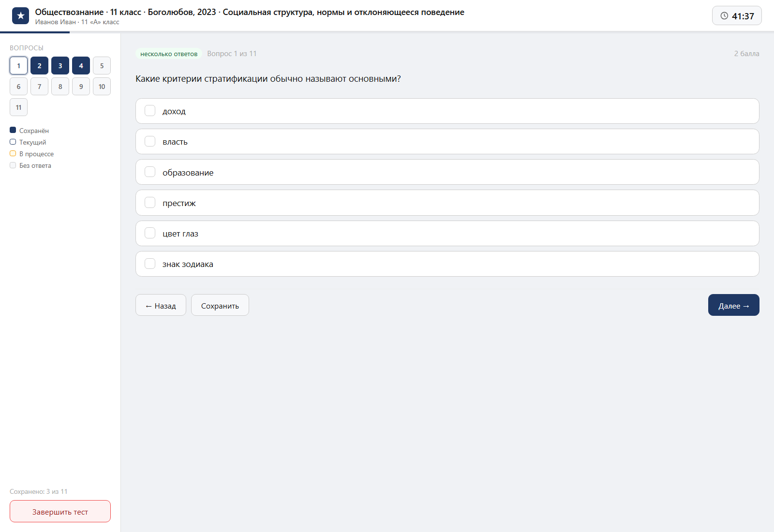Click the test progress bar under the header

pyautogui.click(x=387, y=32)
